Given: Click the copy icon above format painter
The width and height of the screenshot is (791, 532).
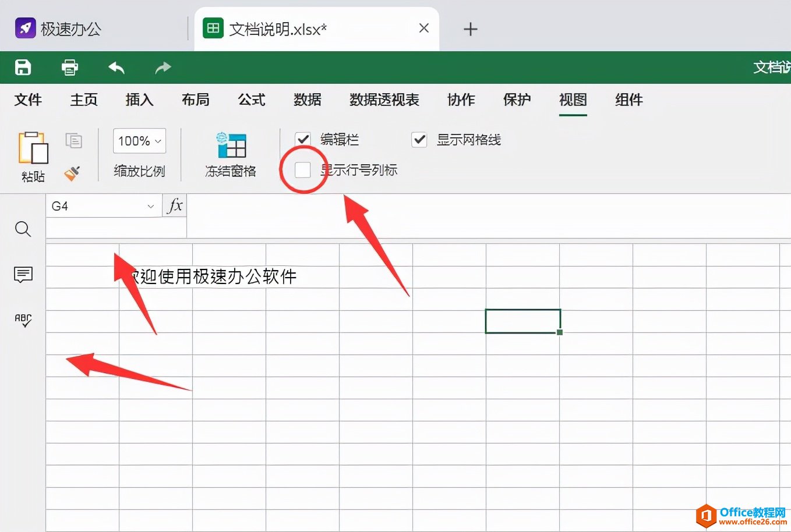Looking at the screenshot, I should (x=75, y=140).
